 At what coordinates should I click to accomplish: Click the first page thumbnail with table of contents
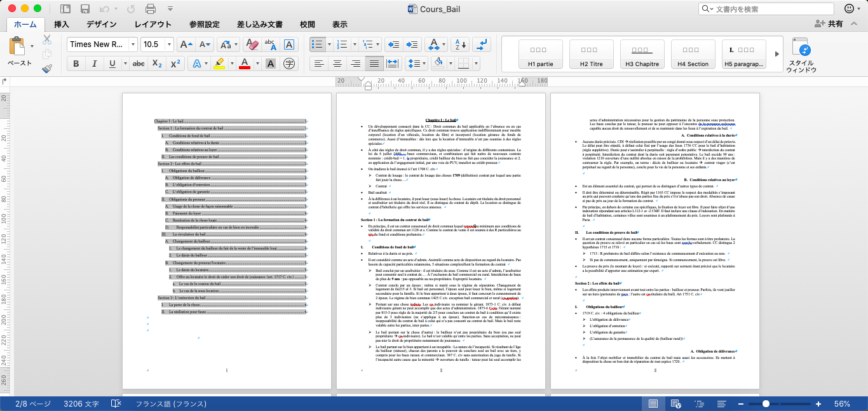(x=227, y=241)
